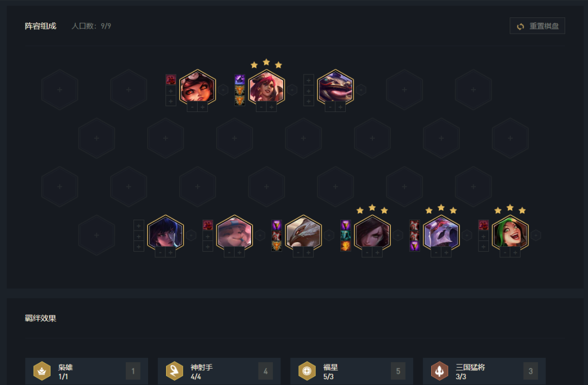The width and height of the screenshot is (588, 385).
Task: Increase Annie's star level with plus
Action: click(203, 107)
